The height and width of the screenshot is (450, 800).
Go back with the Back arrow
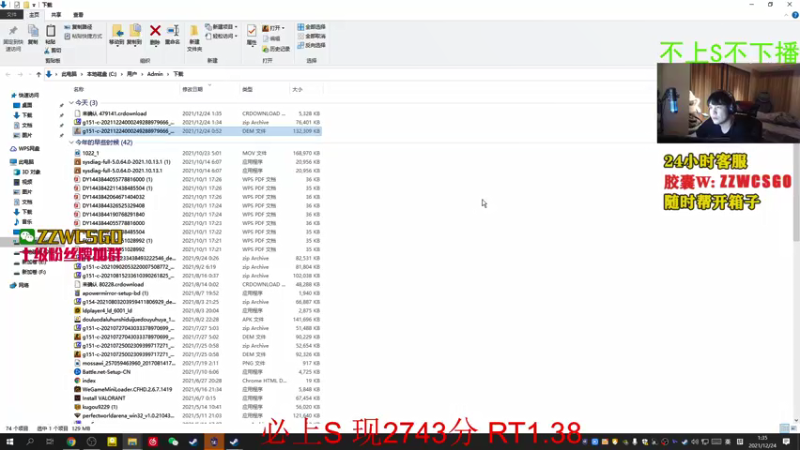[8, 74]
